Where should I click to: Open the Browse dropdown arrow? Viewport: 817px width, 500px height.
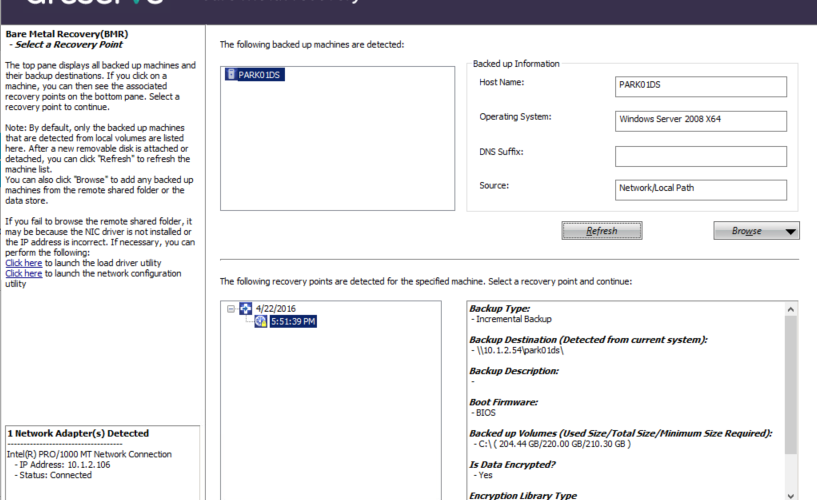(790, 231)
